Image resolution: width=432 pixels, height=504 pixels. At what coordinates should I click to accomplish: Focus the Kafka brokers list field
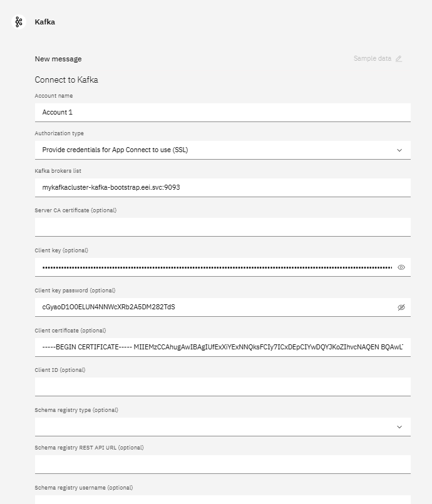[x=223, y=188]
